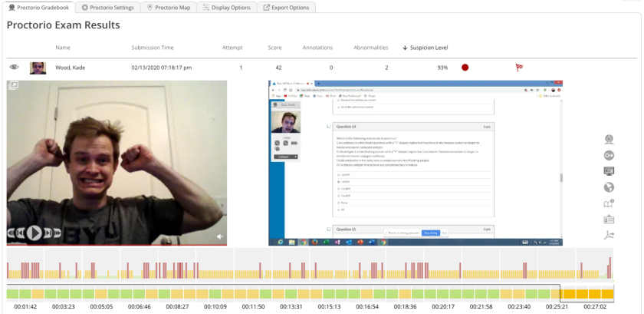Click the PDF export icon
Viewport: 644px width, 314px height.
609,235
